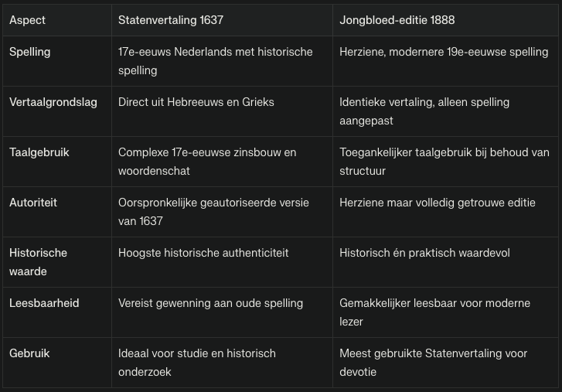Select the Autoriteit row label
Screen dimensions: 562x392
[33, 203]
